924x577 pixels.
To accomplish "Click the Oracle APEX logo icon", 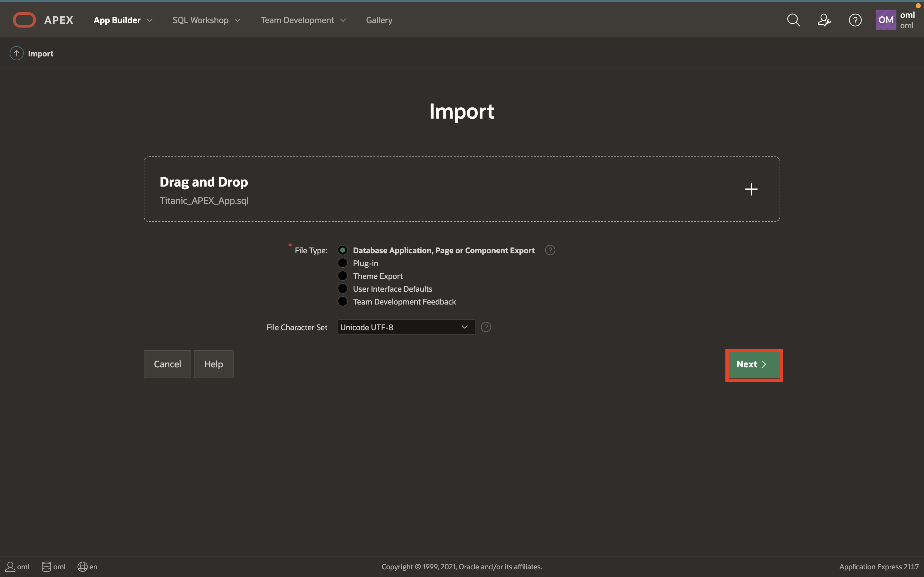I will coord(24,20).
